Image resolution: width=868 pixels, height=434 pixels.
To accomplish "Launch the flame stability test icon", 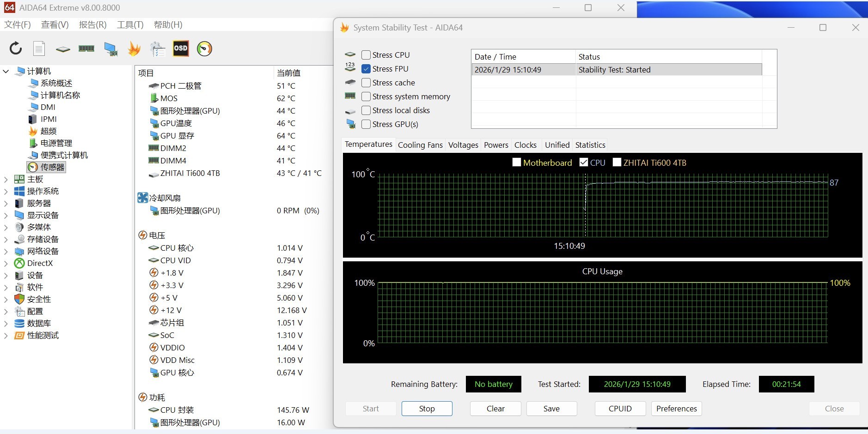I will (134, 48).
